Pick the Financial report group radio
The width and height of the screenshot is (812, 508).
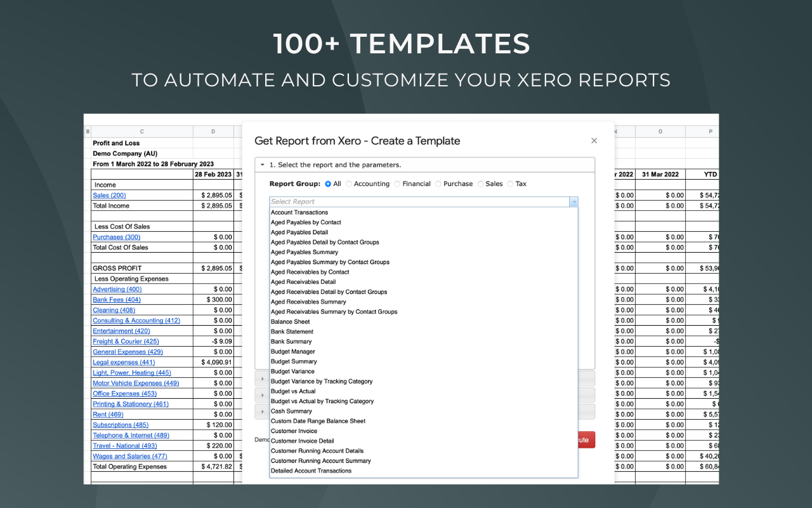tap(397, 184)
